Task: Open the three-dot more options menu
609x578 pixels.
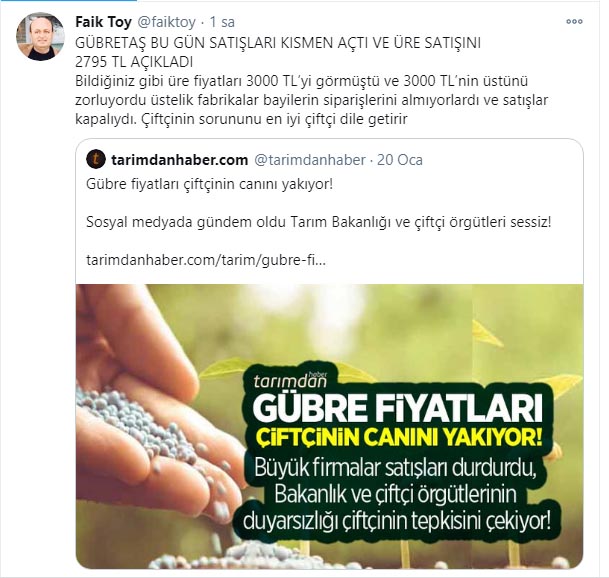Action: [574, 22]
